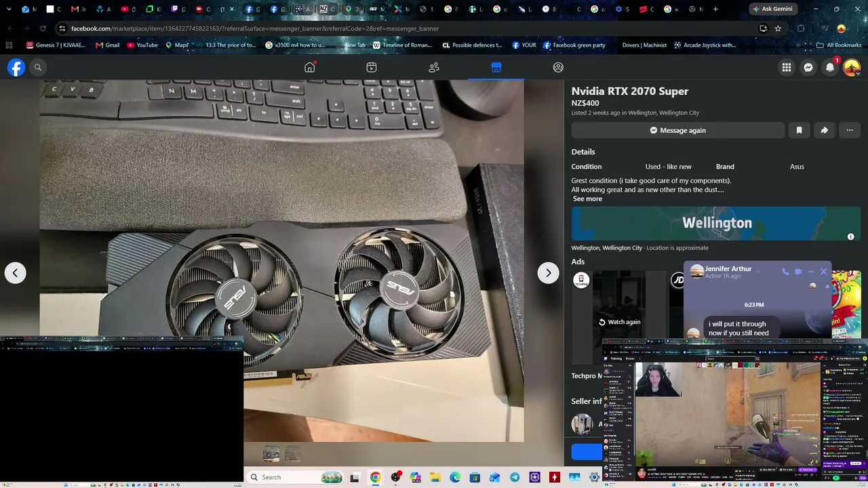868x488 pixels.
Task: Show the next listing photo
Action: pos(549,272)
